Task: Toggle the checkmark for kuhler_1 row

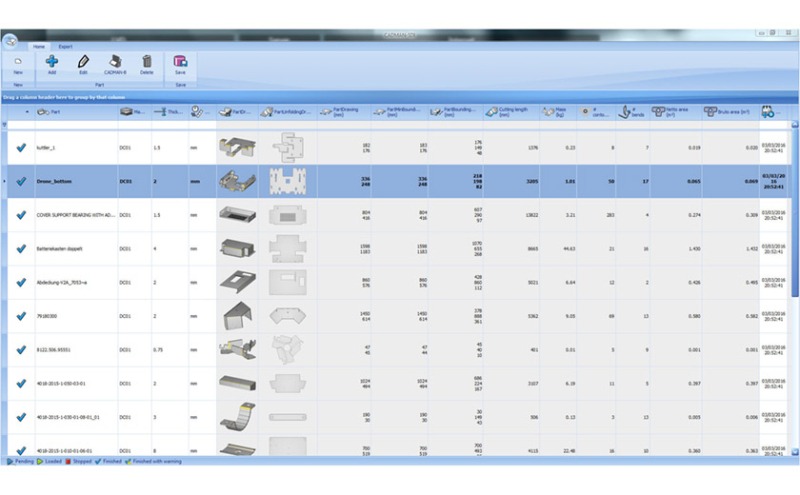Action: click(x=21, y=148)
